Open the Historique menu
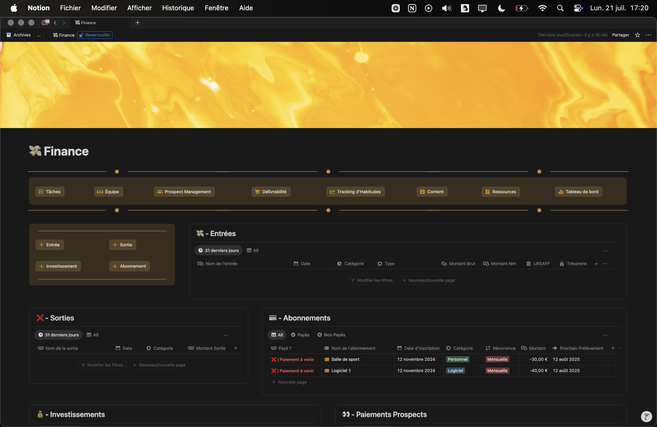This screenshot has width=657, height=427. (x=178, y=8)
